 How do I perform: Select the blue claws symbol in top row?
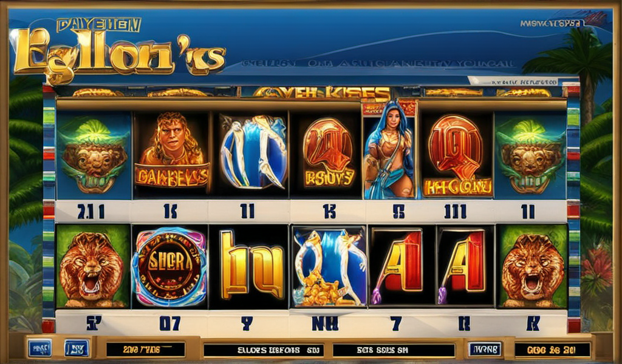[x=252, y=155]
